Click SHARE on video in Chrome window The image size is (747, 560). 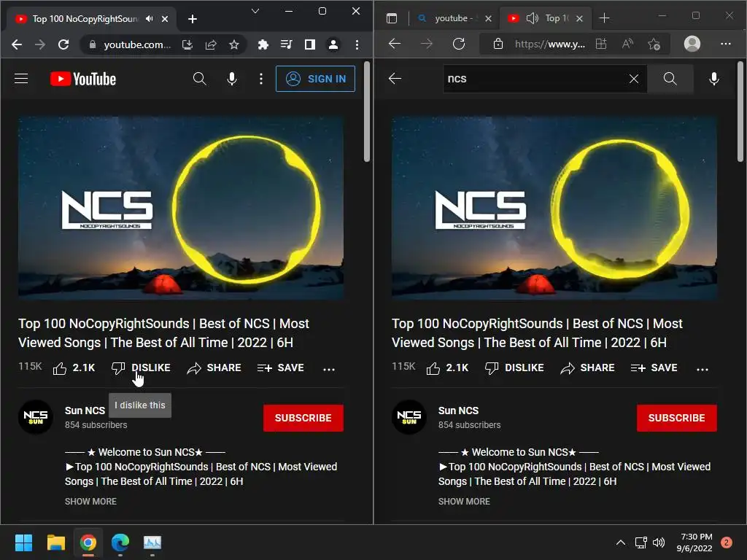tap(214, 368)
